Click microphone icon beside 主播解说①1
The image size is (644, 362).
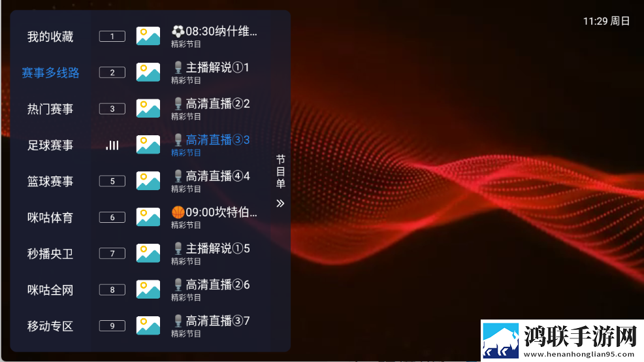(178, 67)
